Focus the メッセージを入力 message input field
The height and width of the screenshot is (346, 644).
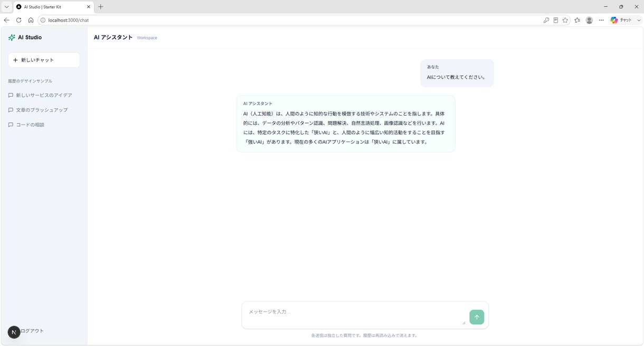point(357,315)
